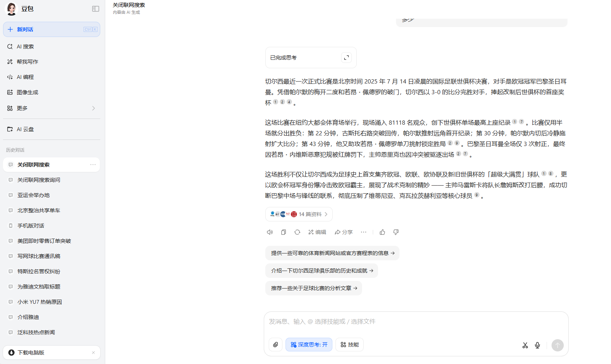Open 帮我写作 writing assistant
611x364 pixels.
(x=51, y=62)
